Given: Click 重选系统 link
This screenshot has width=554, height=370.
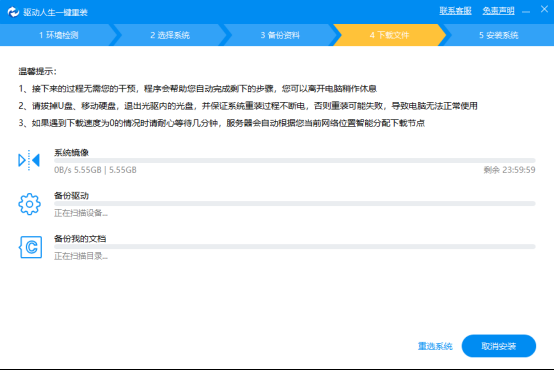Looking at the screenshot, I should point(435,346).
